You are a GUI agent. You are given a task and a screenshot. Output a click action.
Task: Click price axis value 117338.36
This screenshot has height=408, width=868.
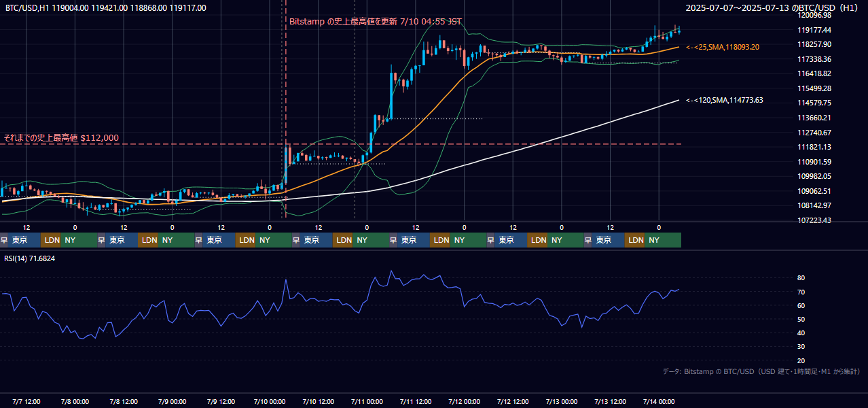click(814, 59)
